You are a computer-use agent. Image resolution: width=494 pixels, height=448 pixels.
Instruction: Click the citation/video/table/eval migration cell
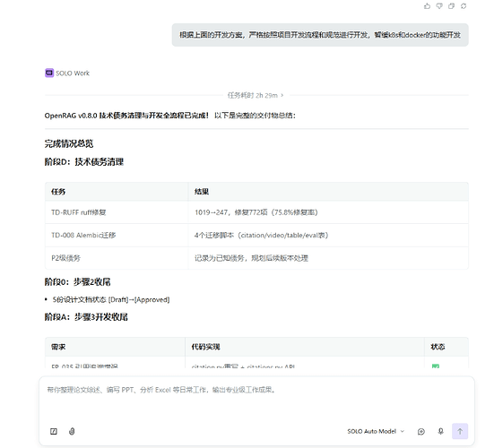pyautogui.click(x=328, y=235)
